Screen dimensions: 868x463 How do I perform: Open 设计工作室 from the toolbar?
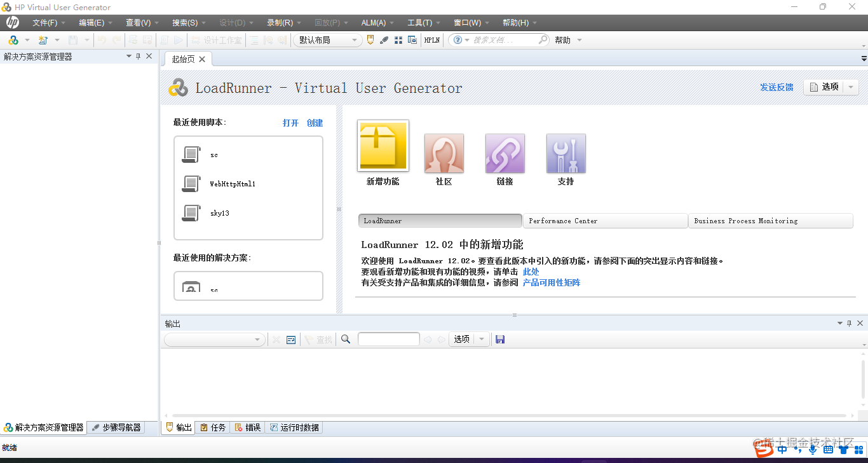tap(217, 39)
